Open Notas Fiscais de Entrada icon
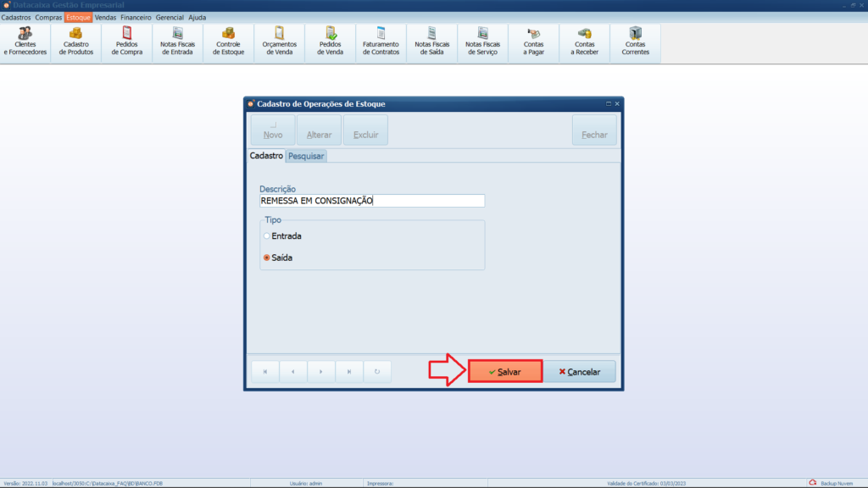868x488 pixels. click(x=178, y=42)
